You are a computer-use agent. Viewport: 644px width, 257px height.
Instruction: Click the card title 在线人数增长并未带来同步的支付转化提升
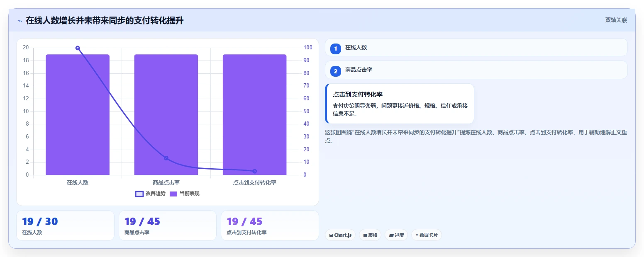(x=105, y=21)
